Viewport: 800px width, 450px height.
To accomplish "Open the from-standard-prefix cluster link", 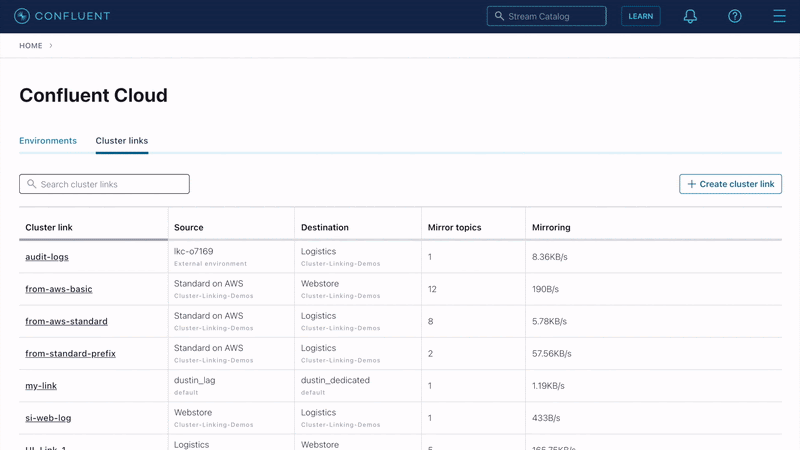I will click(x=70, y=353).
